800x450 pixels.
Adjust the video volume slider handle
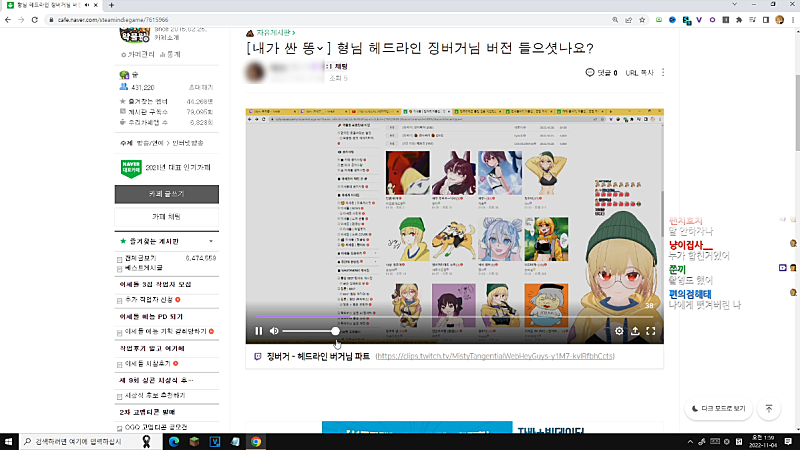[335, 331]
